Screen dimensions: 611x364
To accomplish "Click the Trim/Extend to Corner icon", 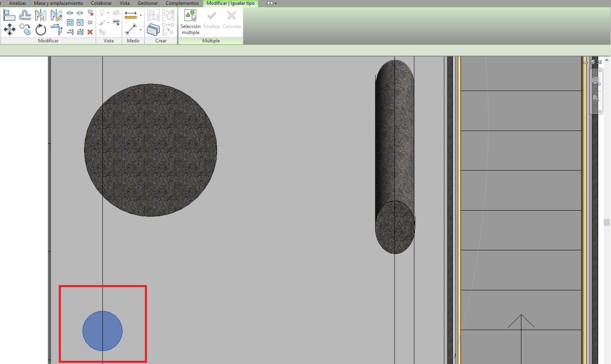I will pyautogui.click(x=56, y=29).
